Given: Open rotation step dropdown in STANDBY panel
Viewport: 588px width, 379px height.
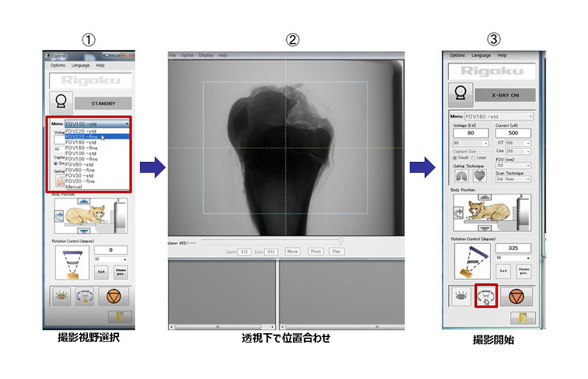Looking at the screenshot, I should pyautogui.click(x=110, y=260).
